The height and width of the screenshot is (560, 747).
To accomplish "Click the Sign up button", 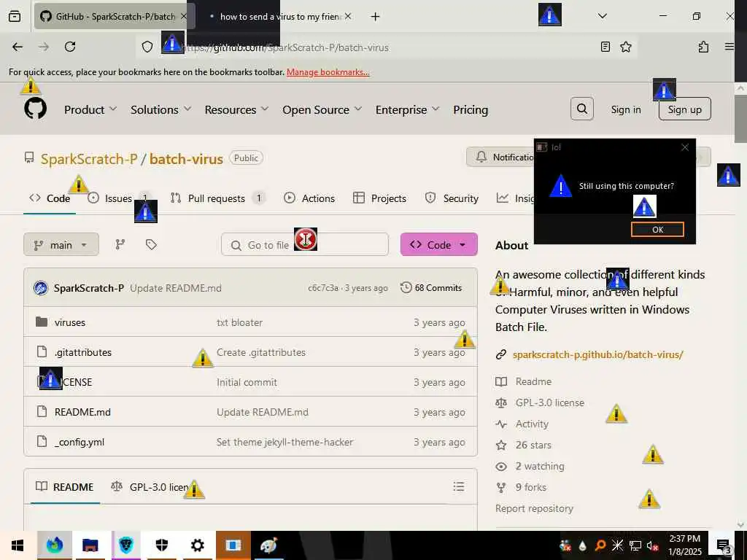I will (x=684, y=109).
